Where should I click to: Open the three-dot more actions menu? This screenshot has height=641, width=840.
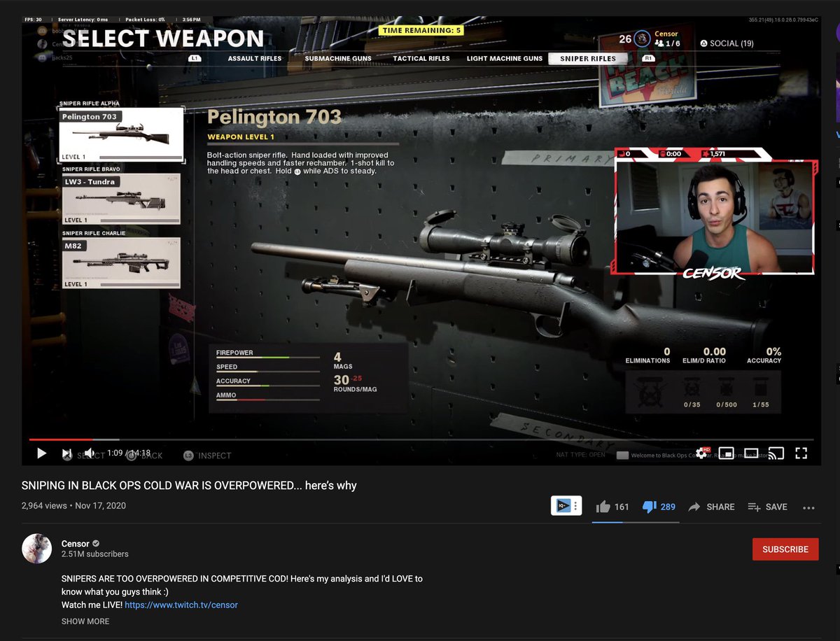pyautogui.click(x=808, y=507)
